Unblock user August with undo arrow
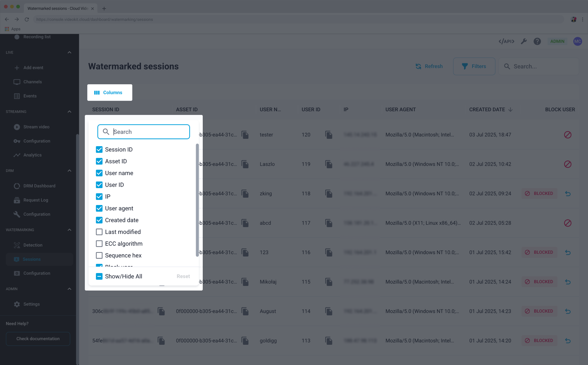The height and width of the screenshot is (365, 588). tap(567, 311)
